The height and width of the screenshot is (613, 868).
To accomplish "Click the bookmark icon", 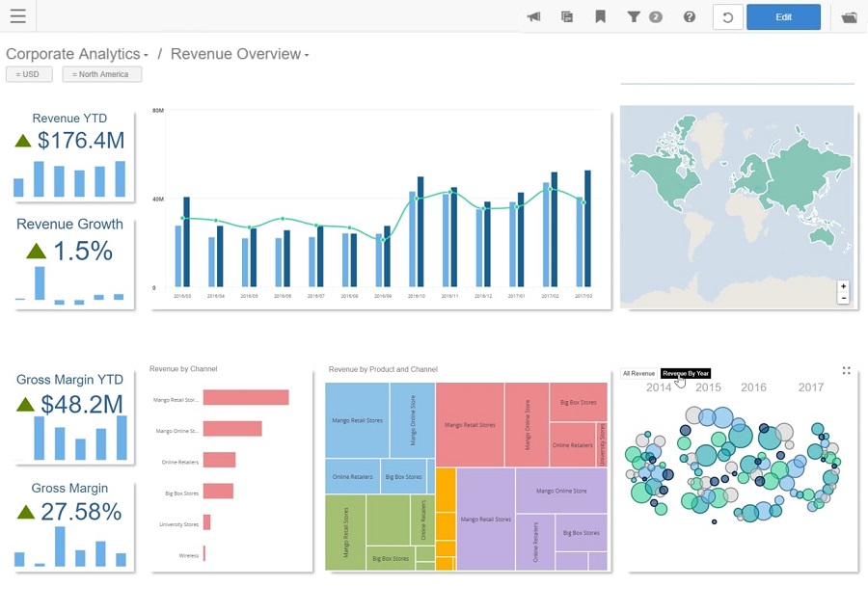I will pyautogui.click(x=600, y=16).
